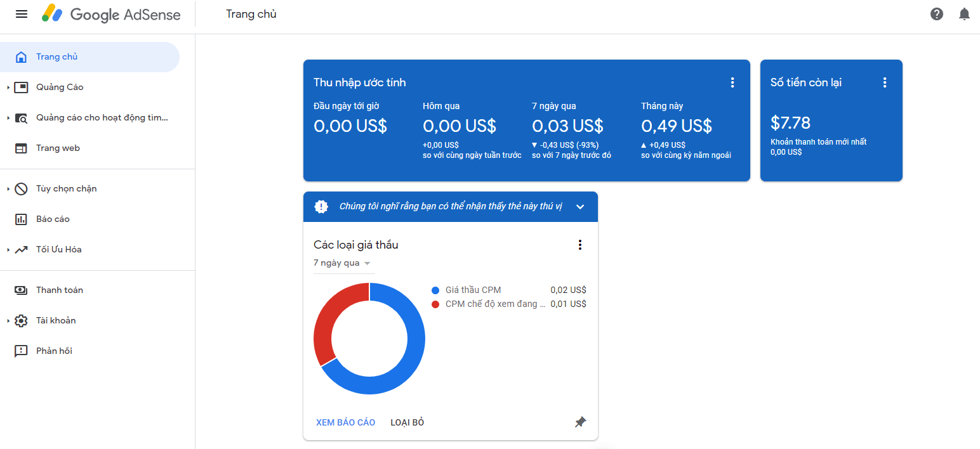Click LOẠI BỎ to dismiss the card
Image resolution: width=980 pixels, height=449 pixels.
tap(407, 422)
